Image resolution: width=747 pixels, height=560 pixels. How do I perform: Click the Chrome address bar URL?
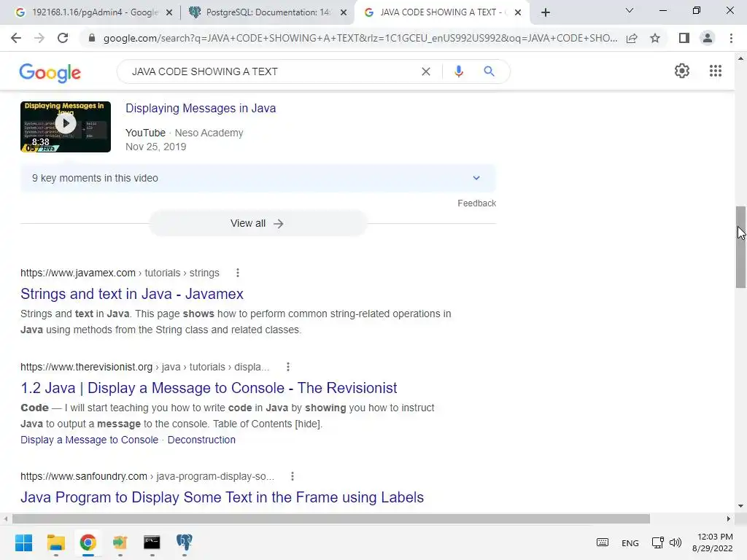360,38
